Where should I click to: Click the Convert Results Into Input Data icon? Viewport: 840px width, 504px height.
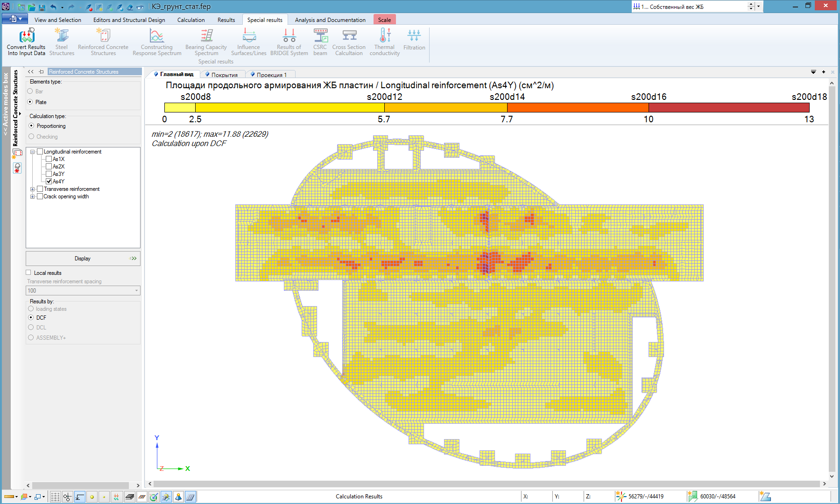27,36
